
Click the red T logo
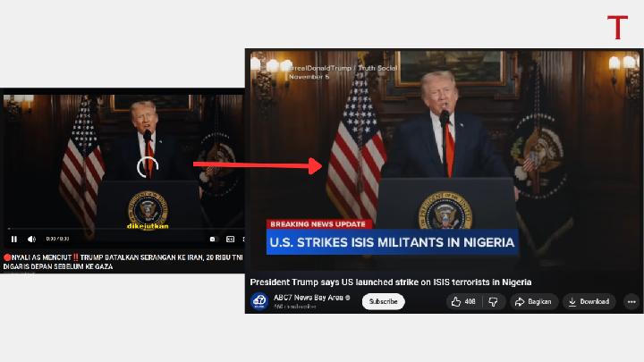[x=617, y=27]
